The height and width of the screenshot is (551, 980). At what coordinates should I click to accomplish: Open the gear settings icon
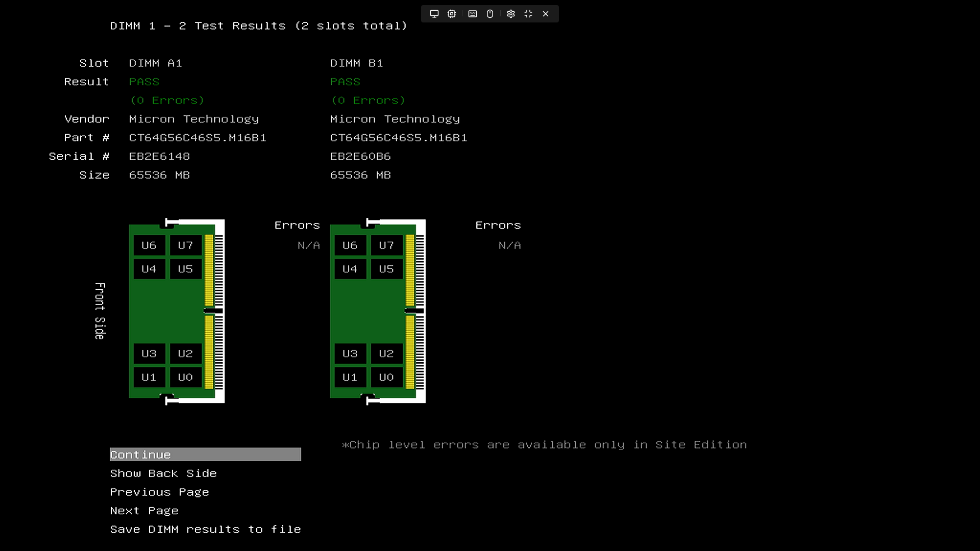[511, 14]
